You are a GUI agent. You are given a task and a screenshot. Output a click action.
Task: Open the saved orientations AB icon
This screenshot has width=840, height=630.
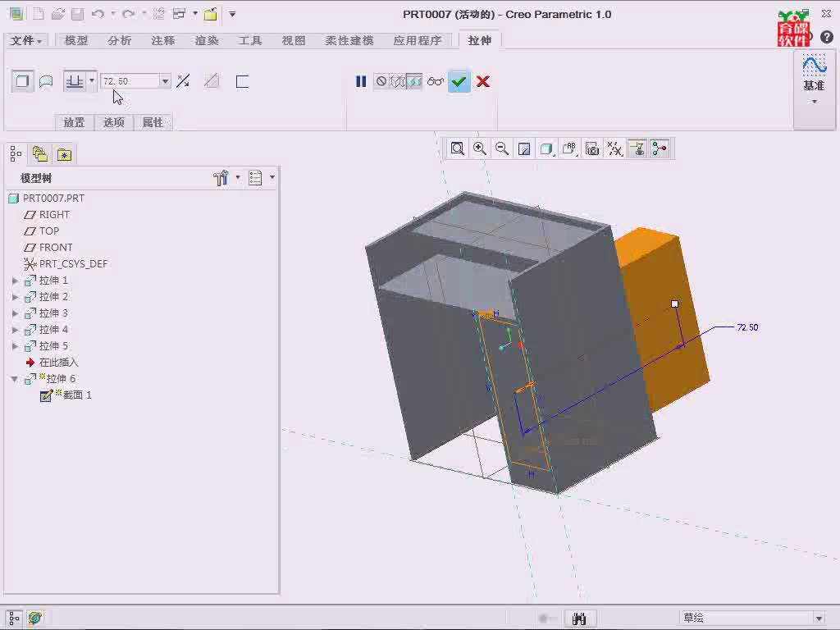(569, 148)
